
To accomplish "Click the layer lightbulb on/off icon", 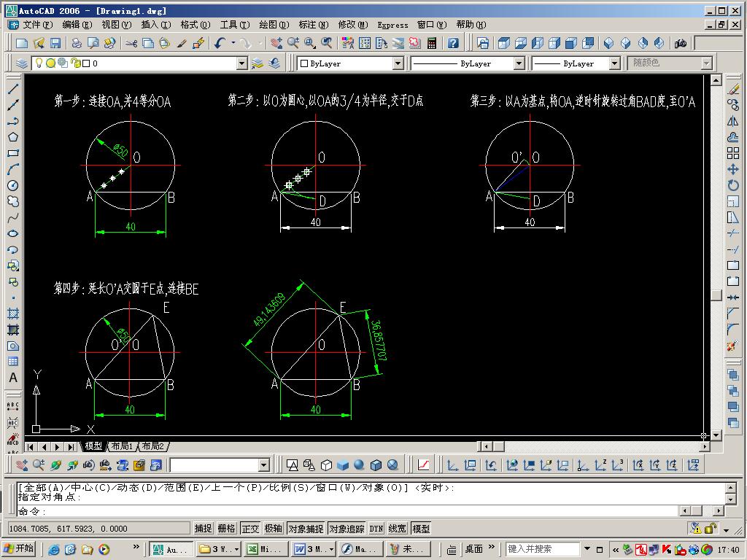I will (39, 63).
